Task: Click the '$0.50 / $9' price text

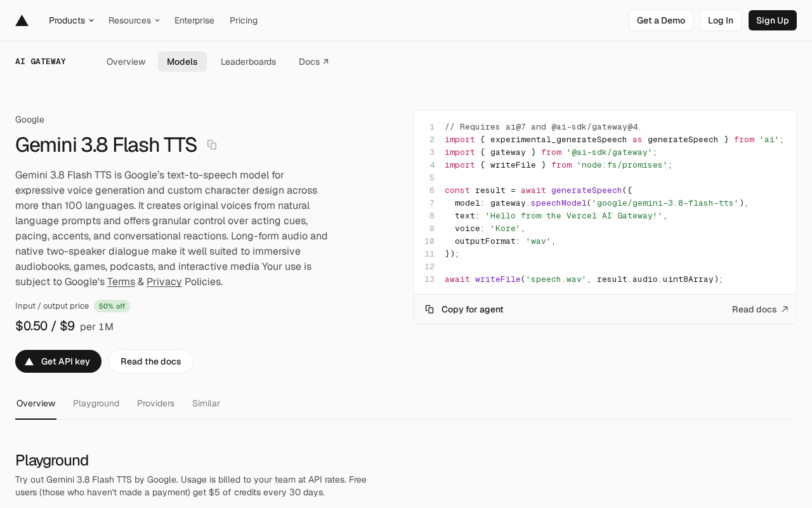Action: click(45, 326)
